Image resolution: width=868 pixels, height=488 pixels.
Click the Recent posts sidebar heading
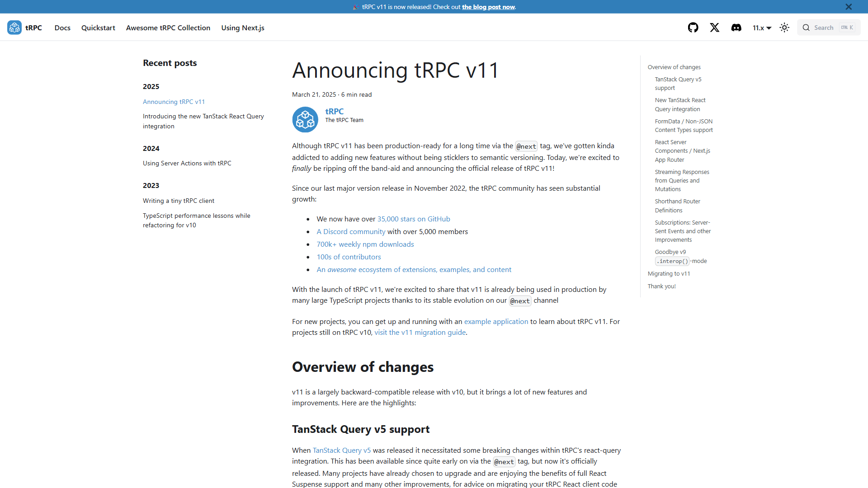point(170,63)
